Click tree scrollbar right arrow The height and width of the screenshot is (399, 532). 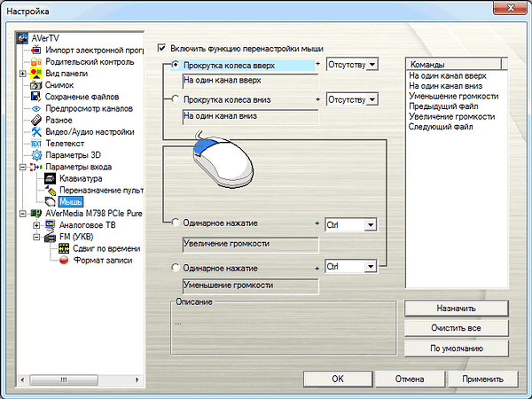click(137, 379)
